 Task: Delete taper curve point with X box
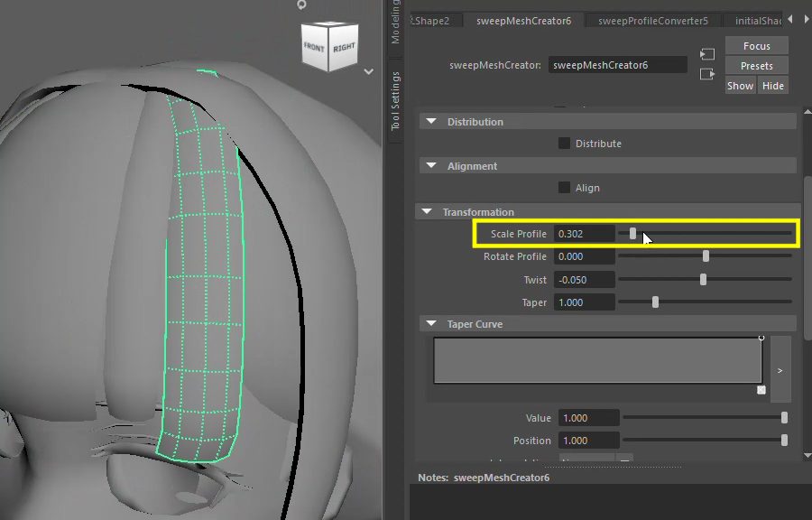tap(761, 390)
